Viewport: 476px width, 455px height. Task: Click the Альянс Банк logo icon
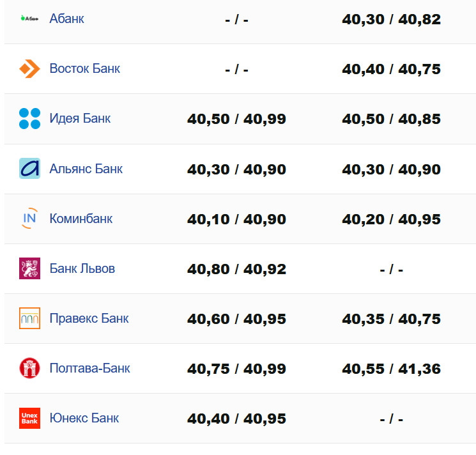pos(29,169)
